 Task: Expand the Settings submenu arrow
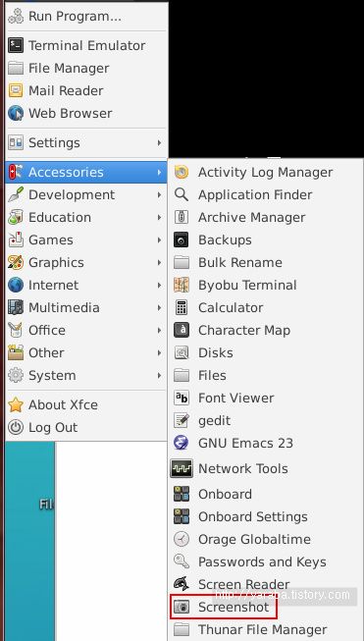click(159, 142)
